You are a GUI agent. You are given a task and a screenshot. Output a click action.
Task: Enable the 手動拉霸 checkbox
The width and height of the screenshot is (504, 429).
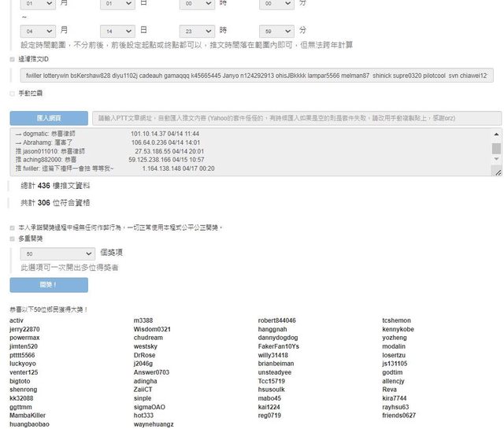12,93
